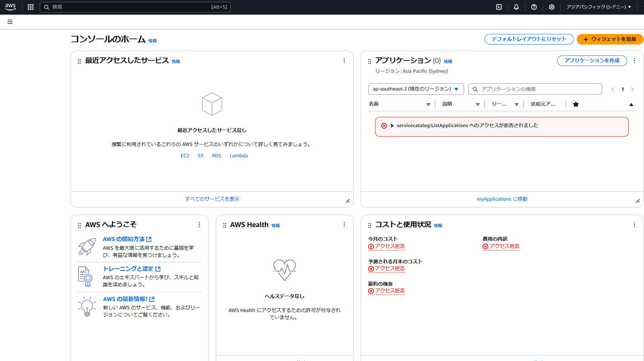Open options menu for コストと使用状況 widget
The height and width of the screenshot is (361, 644).
tap(634, 225)
